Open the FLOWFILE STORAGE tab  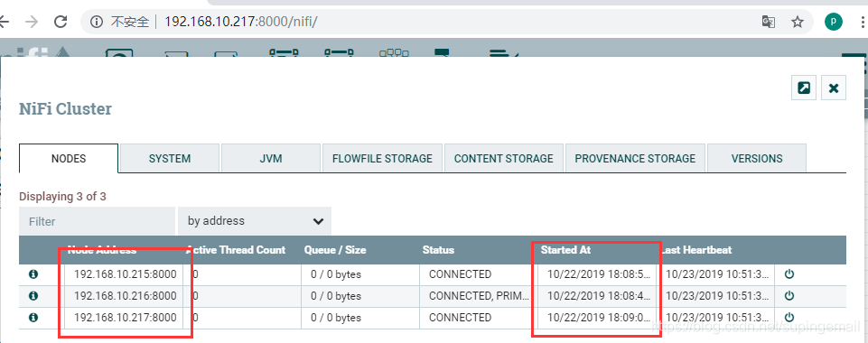pos(382,158)
